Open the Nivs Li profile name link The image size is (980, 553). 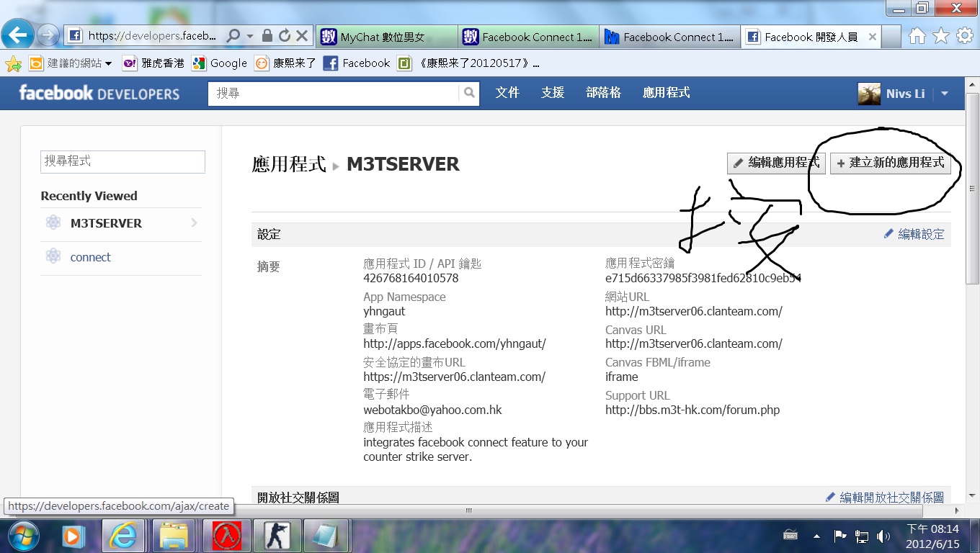pyautogui.click(x=905, y=94)
